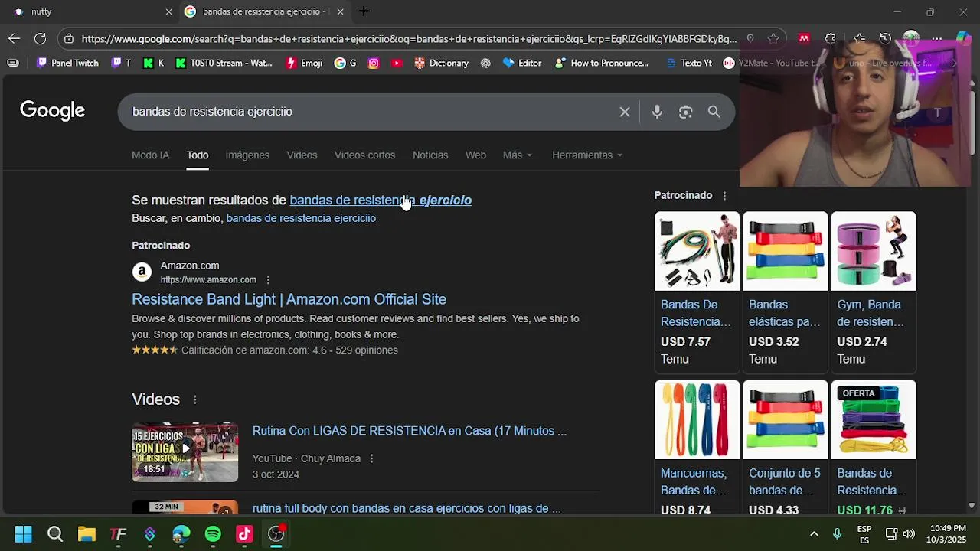This screenshot has width=980, height=551.
Task: Play the 18:51 video thumbnail
Action: [x=185, y=452]
